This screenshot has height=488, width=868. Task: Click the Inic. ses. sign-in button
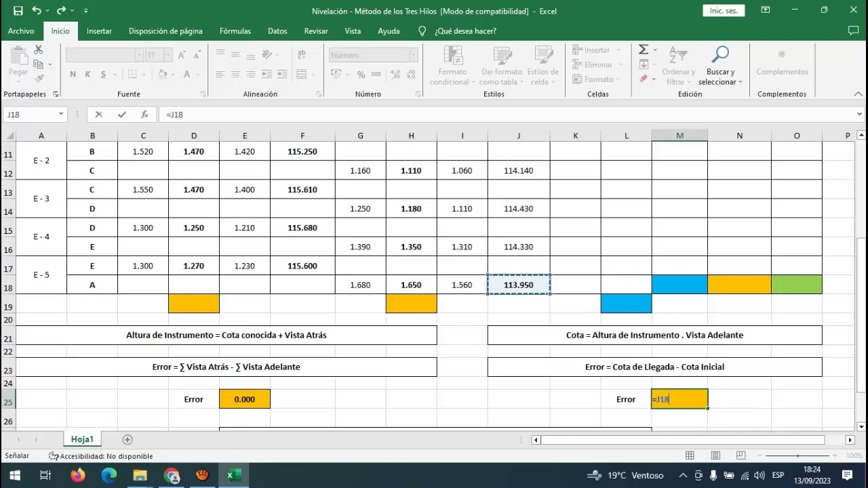pyautogui.click(x=724, y=10)
